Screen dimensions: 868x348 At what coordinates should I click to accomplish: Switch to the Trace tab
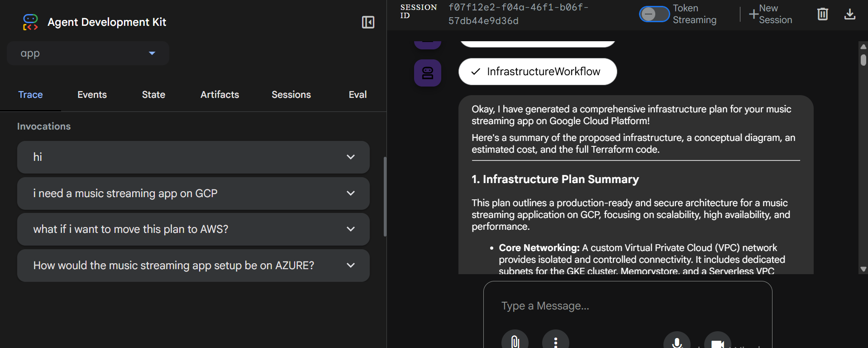click(30, 95)
